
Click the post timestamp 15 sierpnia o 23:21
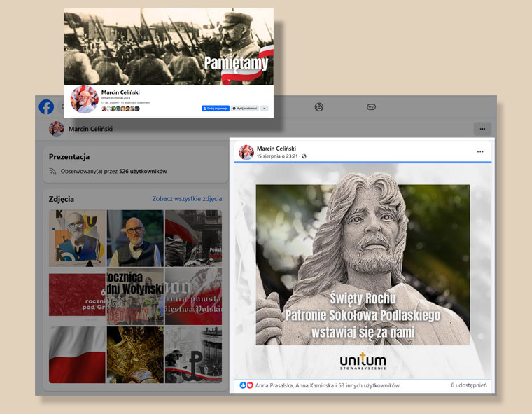[277, 156]
